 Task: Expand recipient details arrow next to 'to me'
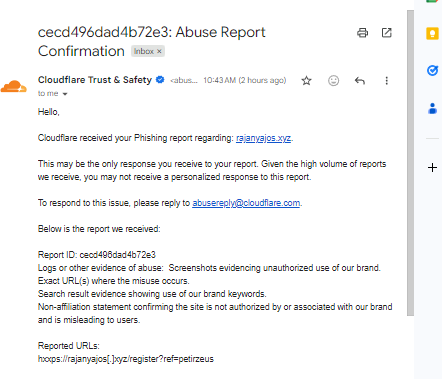click(65, 94)
